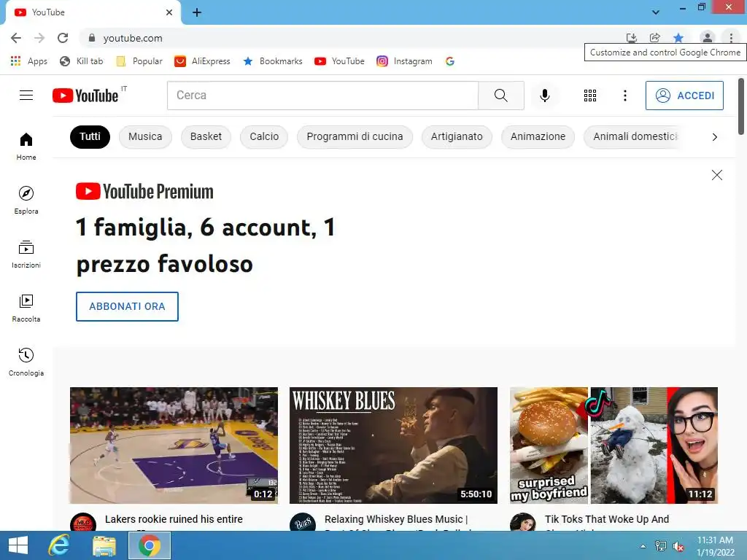Image resolution: width=747 pixels, height=560 pixels.
Task: Click the page vertical scrollbar
Action: 741,106
